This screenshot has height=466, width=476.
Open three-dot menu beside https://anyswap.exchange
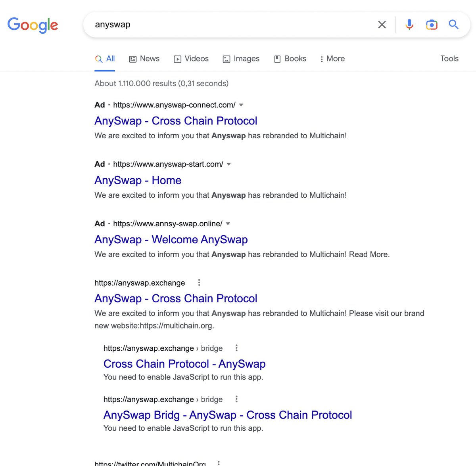coord(199,283)
